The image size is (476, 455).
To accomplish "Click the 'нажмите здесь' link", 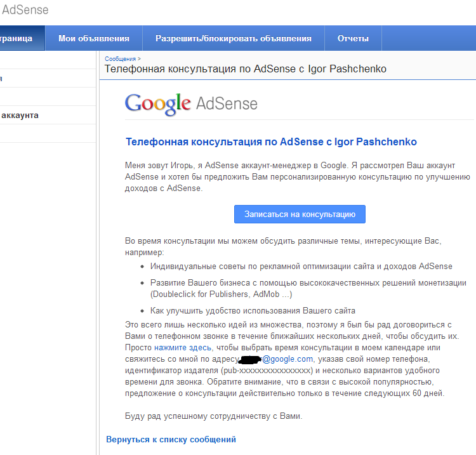I will pos(183,348).
